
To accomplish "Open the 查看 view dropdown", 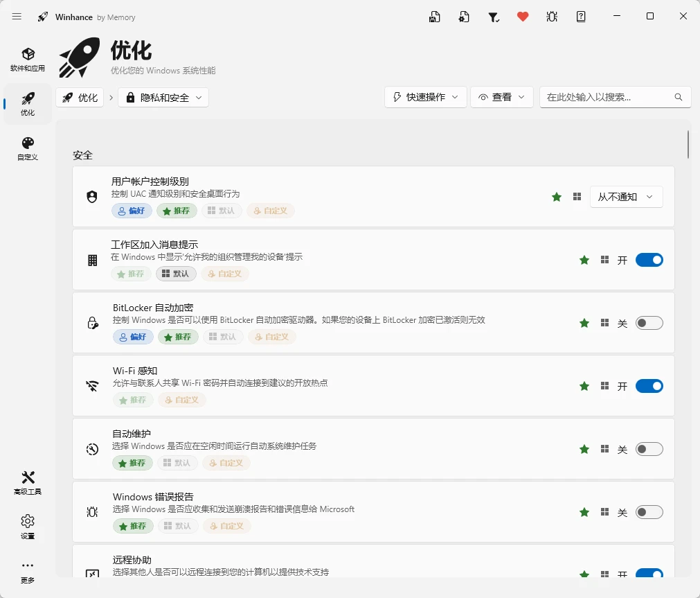I will (x=502, y=97).
